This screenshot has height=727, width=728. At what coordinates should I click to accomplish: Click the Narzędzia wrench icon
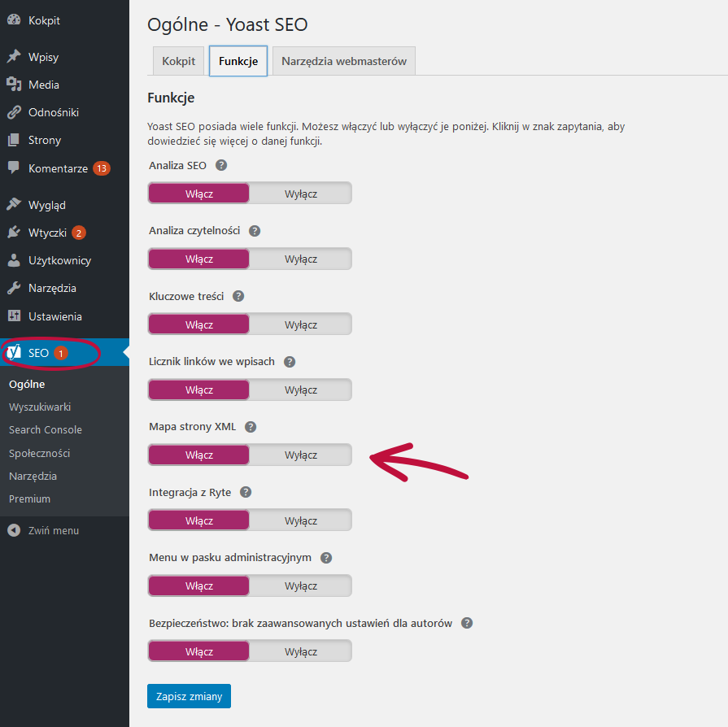click(x=14, y=288)
